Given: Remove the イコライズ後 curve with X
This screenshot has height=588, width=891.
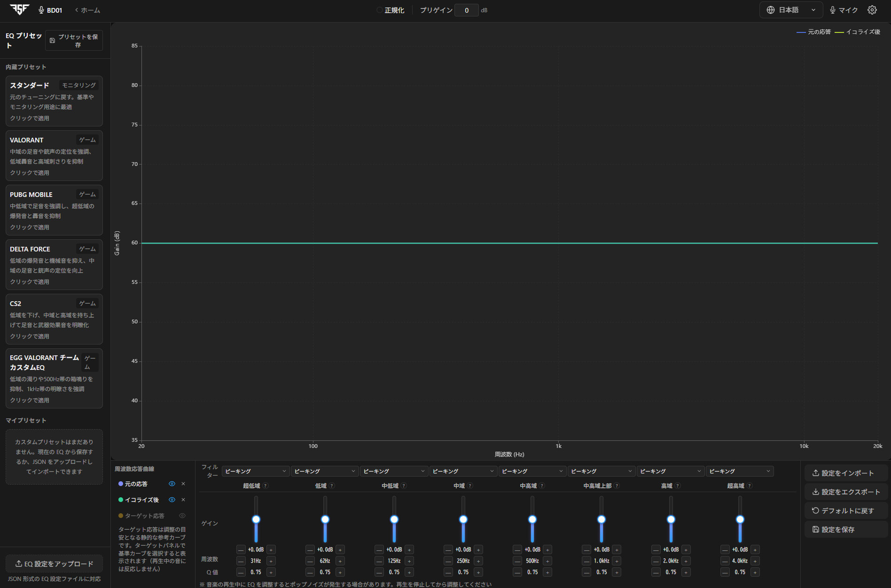Looking at the screenshot, I should click(183, 500).
